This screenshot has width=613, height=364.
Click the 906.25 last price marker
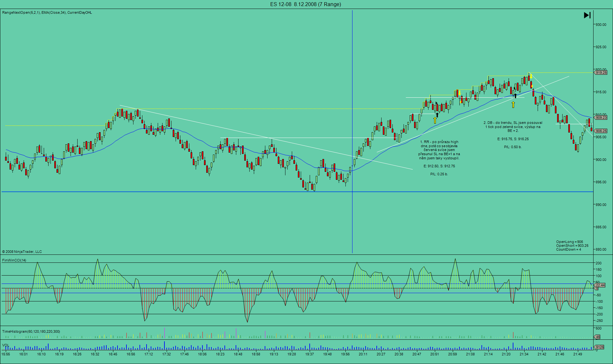coord(601,131)
